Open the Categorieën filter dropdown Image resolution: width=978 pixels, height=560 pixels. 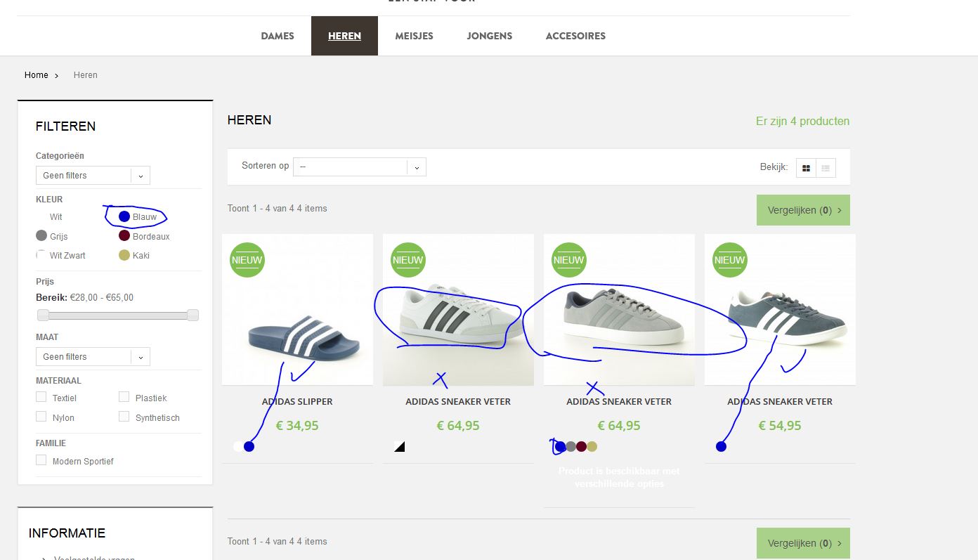(x=93, y=176)
